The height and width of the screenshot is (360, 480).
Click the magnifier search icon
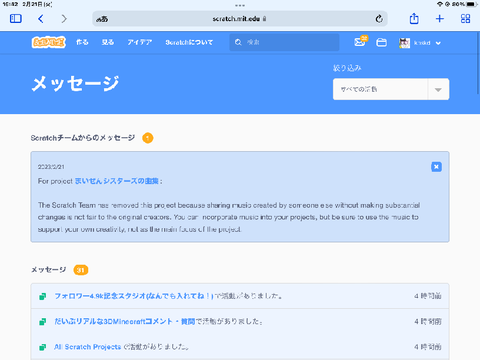[238, 42]
